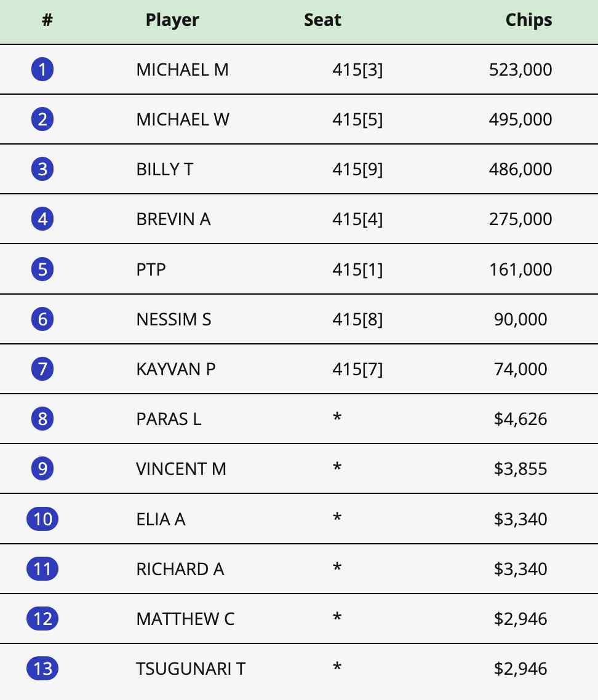Viewport: 598px width, 700px height.
Task: Click the Seat column header
Action: coord(322,20)
